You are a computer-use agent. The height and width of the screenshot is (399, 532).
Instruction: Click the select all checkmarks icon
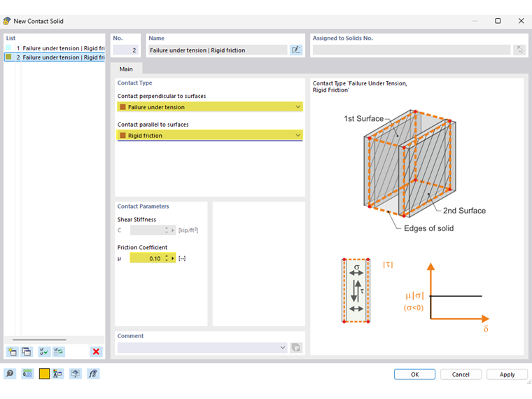coord(44,351)
